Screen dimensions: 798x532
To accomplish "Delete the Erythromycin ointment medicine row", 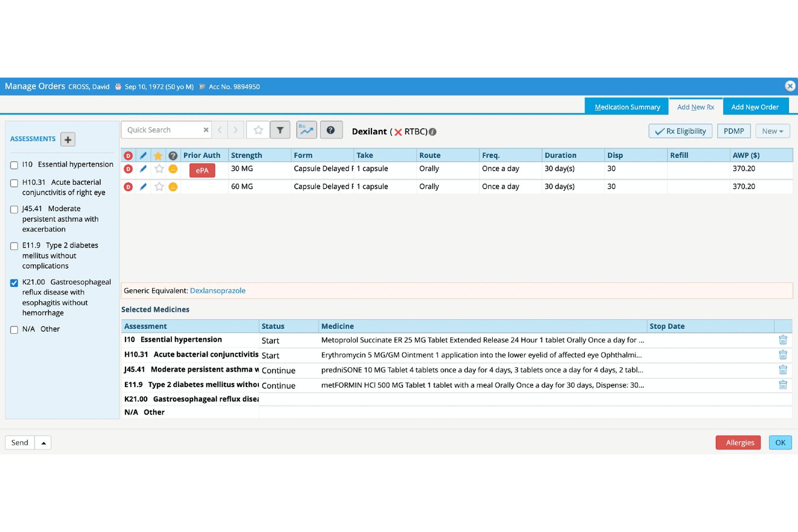I will [783, 355].
